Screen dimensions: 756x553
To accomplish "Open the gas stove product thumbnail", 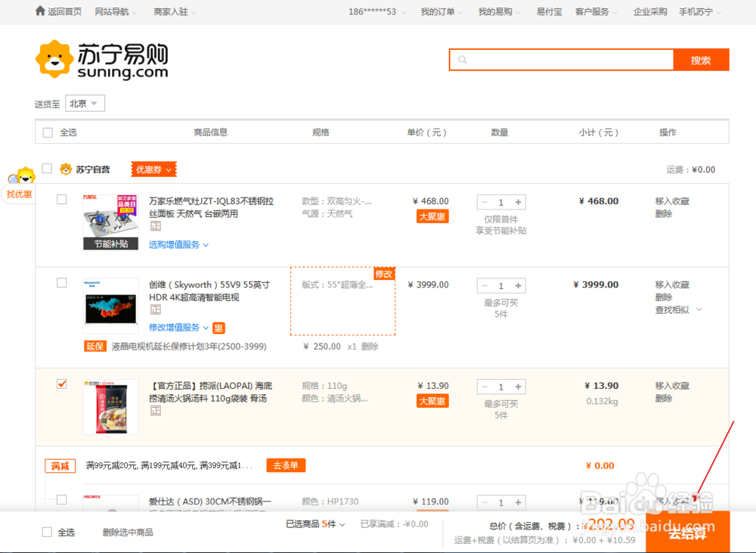I will 111,222.
